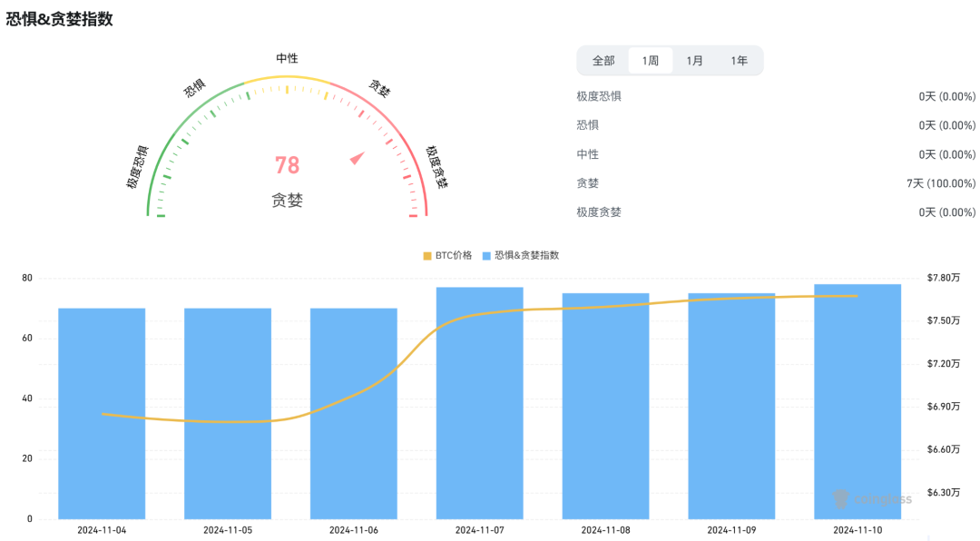Screen dimensions: 980x541
Task: Click the 极度恐惧 label on gauge arc
Action: pos(138,167)
